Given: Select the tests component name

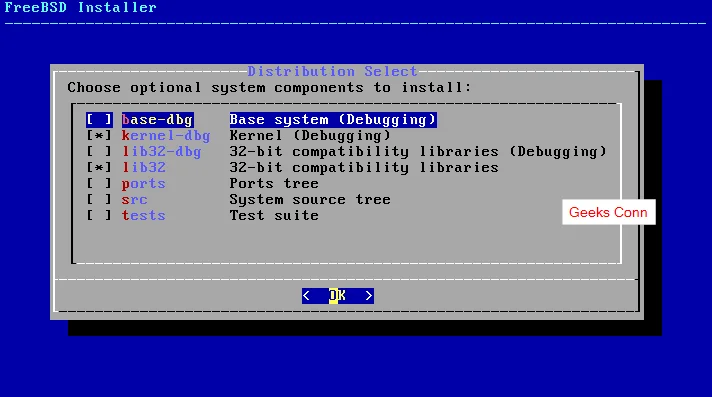Looking at the screenshot, I should pos(143,215).
